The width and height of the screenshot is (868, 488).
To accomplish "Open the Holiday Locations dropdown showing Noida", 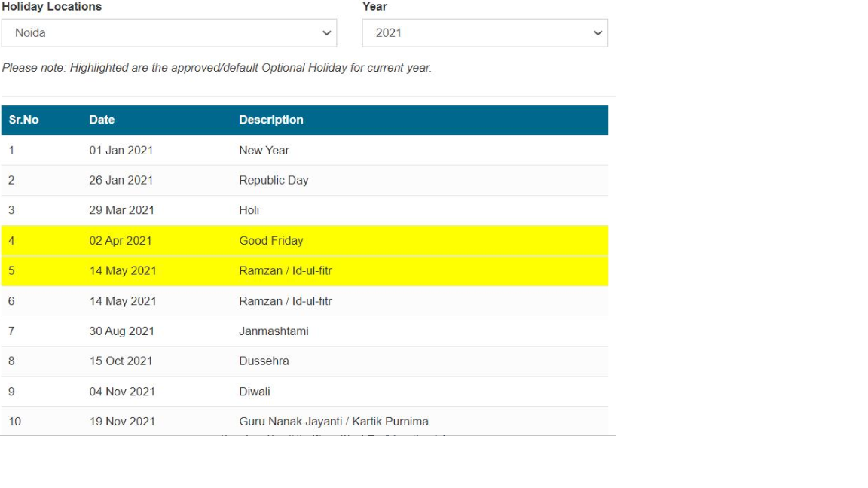I will click(169, 33).
